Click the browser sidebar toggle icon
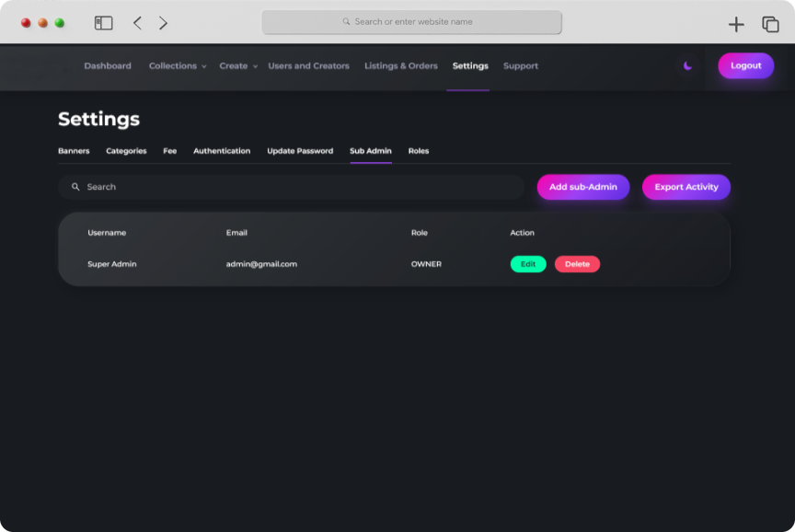Image resolution: width=795 pixels, height=532 pixels. coord(103,23)
